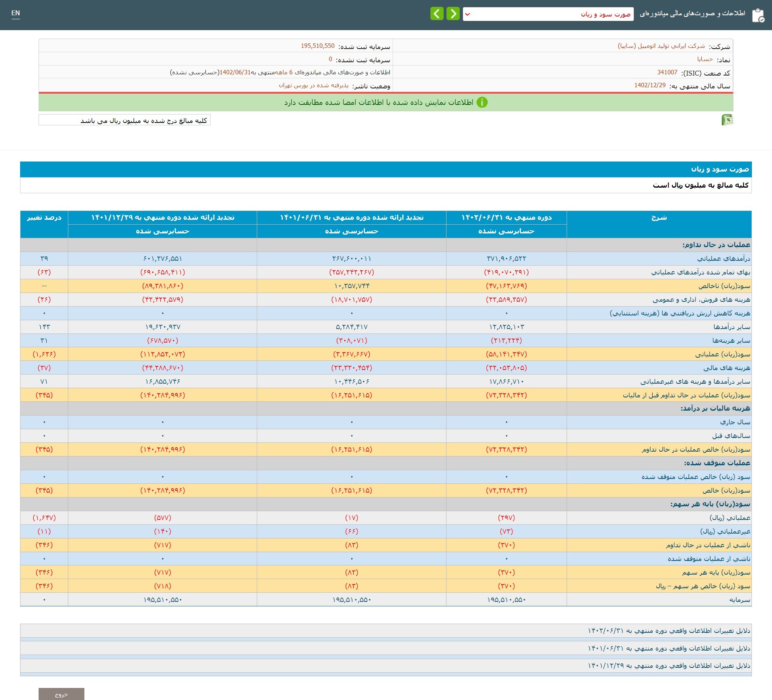
Task: Click the green info icon in banner
Action: point(482,102)
